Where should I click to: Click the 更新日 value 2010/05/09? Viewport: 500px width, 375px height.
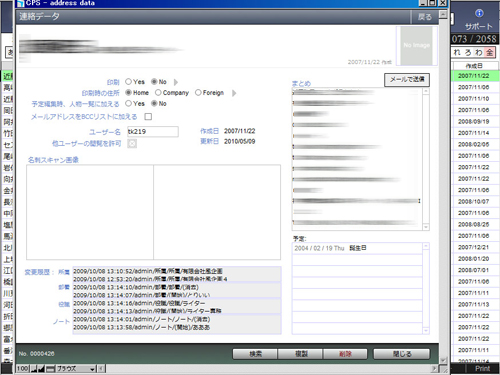(239, 141)
